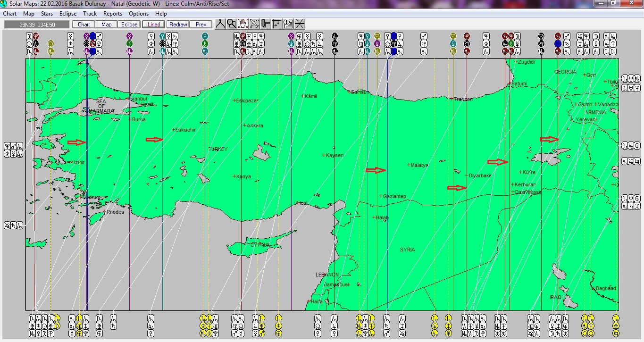The width and height of the screenshot is (644, 342).
Task: Activate the magnifier zoom tool
Action: (232, 24)
